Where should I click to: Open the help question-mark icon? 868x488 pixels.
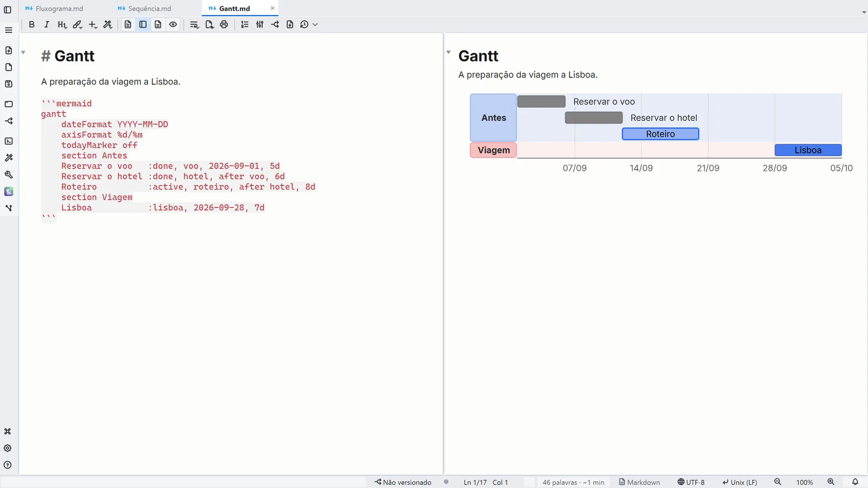tap(8, 465)
